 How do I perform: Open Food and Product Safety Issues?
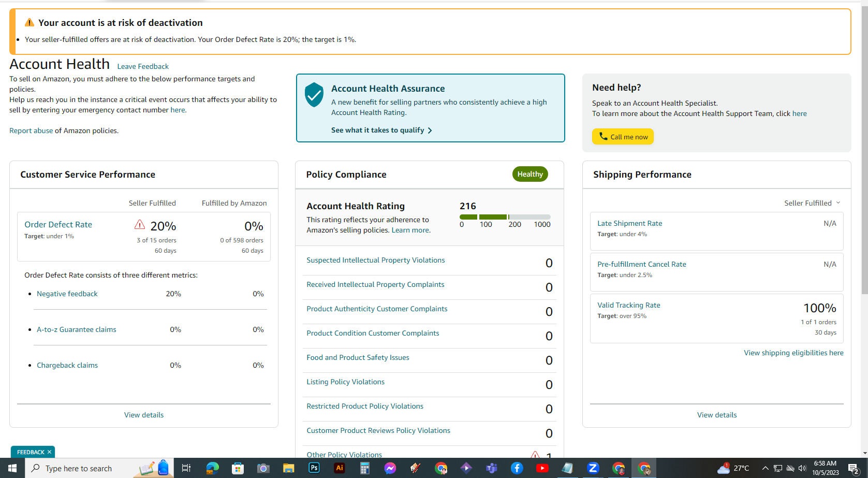point(358,357)
